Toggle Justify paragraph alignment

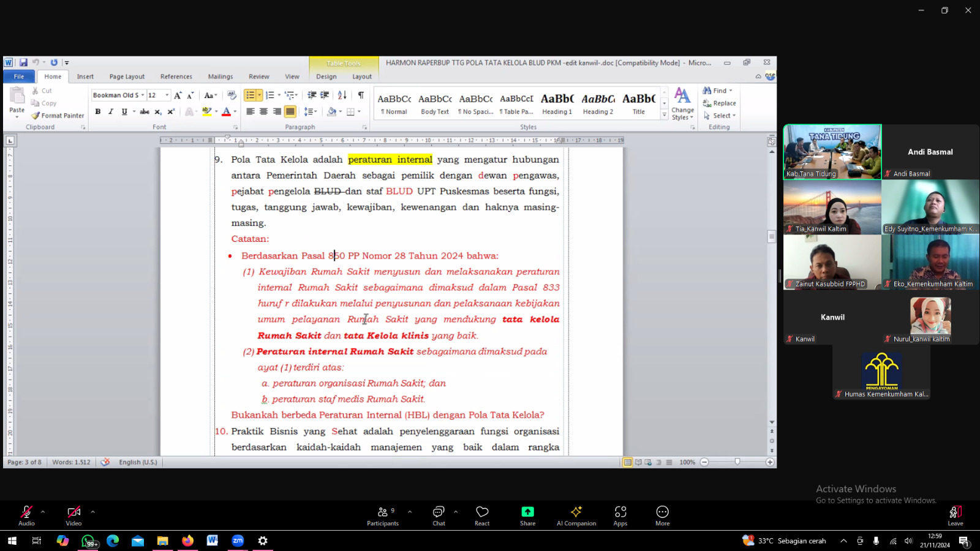tap(290, 111)
